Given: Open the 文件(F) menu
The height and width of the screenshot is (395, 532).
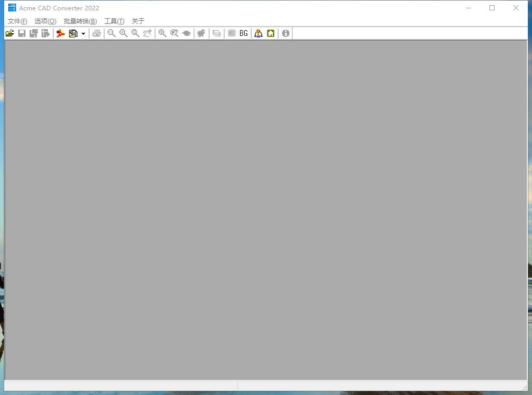Looking at the screenshot, I should [x=17, y=21].
